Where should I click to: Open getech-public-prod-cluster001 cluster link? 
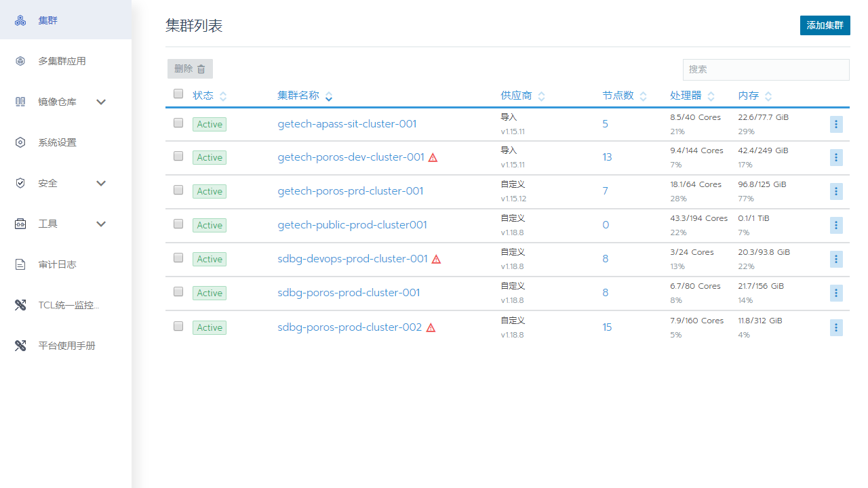pos(352,225)
